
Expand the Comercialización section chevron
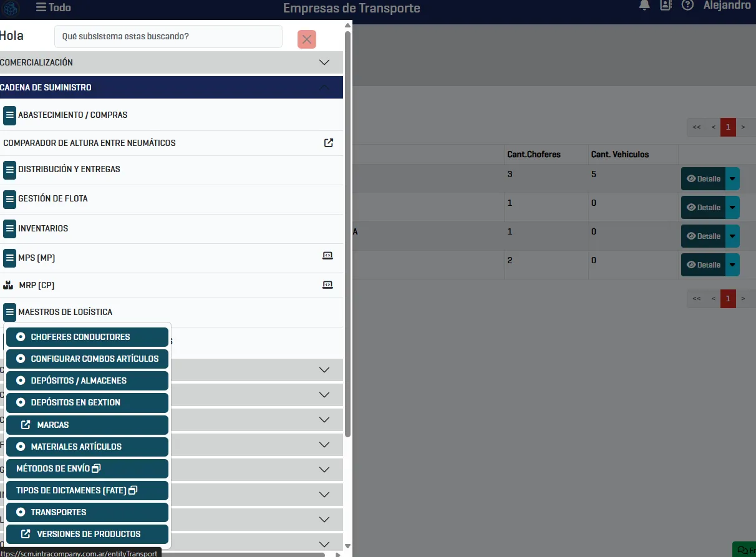324,62
